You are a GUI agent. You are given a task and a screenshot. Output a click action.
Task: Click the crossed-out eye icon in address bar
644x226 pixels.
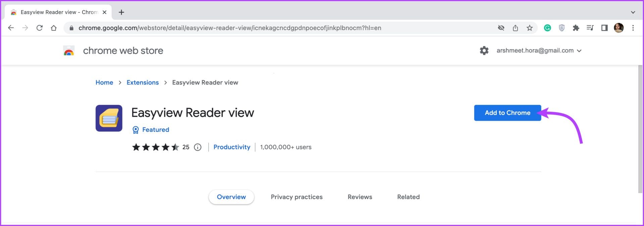[501, 28]
